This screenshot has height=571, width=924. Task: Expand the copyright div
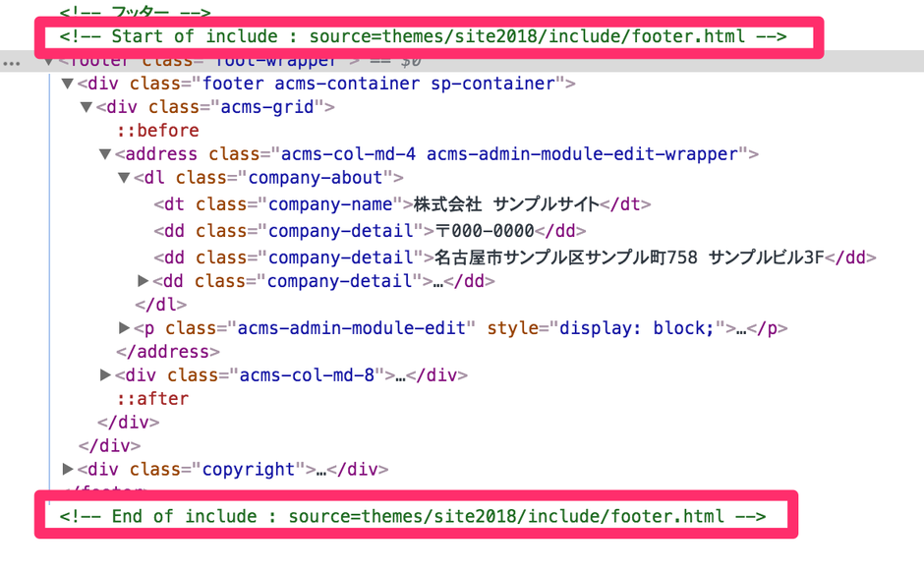coord(66,469)
